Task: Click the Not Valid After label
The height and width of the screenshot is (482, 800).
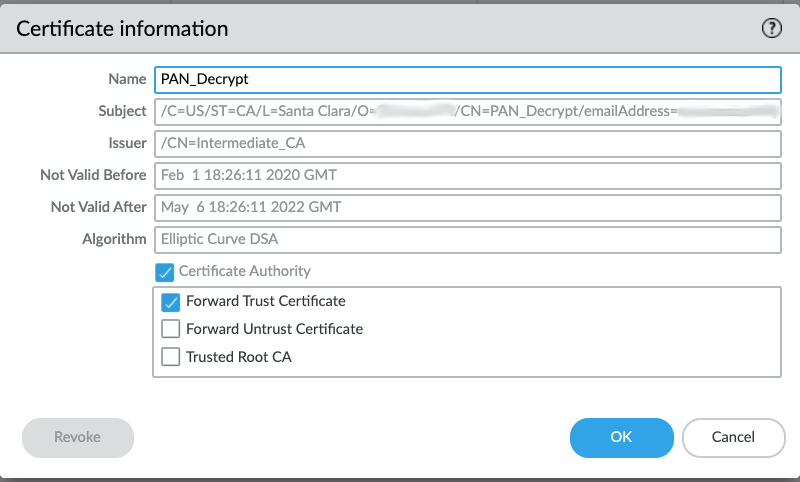Action: pyautogui.click(x=98, y=207)
